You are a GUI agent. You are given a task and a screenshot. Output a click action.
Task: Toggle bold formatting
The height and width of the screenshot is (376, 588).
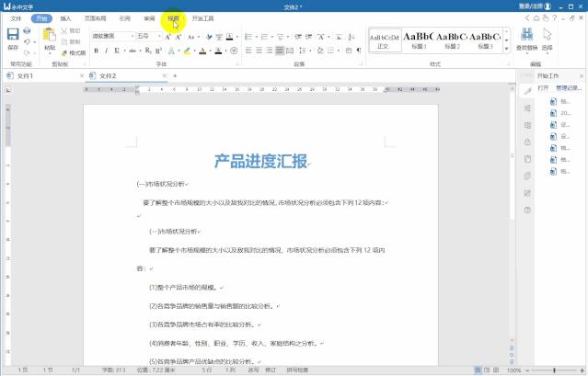point(97,51)
